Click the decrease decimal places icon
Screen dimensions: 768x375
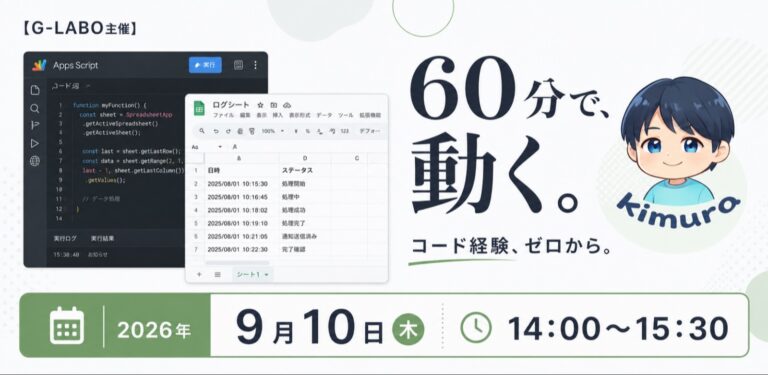(320, 131)
